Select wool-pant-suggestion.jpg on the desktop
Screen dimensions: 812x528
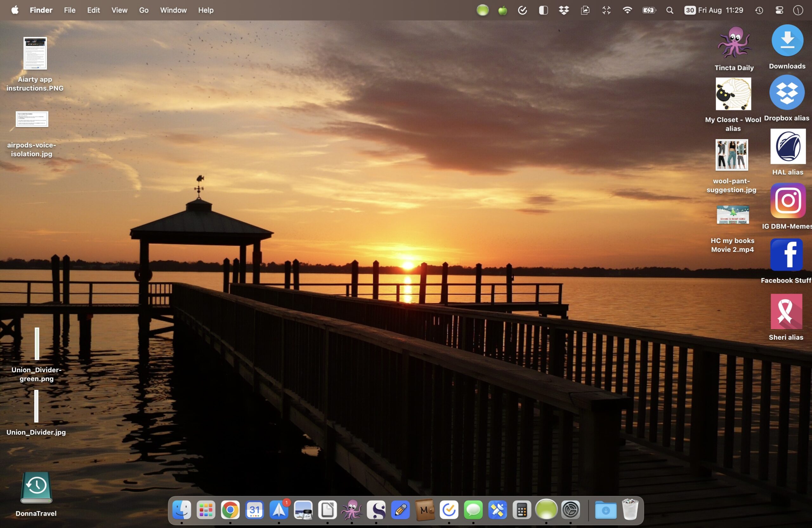(731, 155)
